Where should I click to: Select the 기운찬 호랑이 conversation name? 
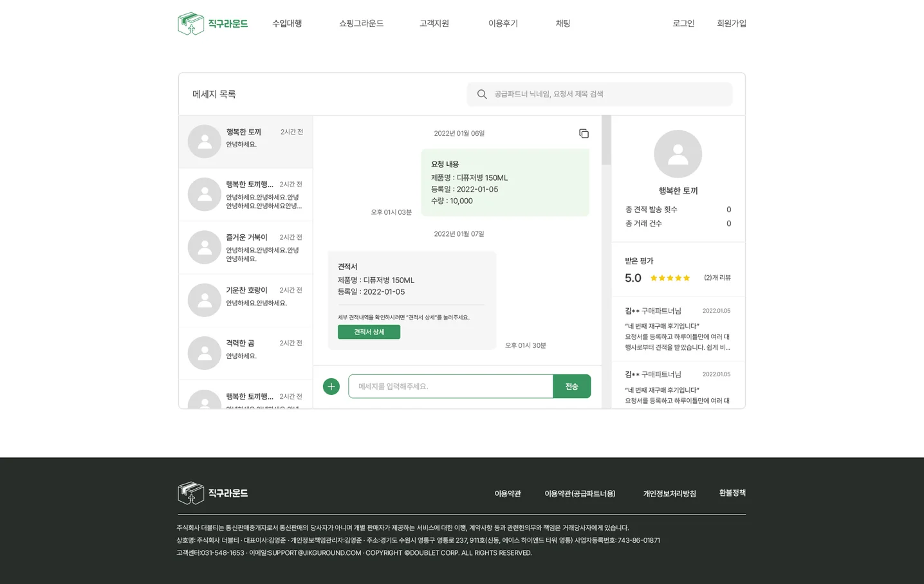click(246, 290)
